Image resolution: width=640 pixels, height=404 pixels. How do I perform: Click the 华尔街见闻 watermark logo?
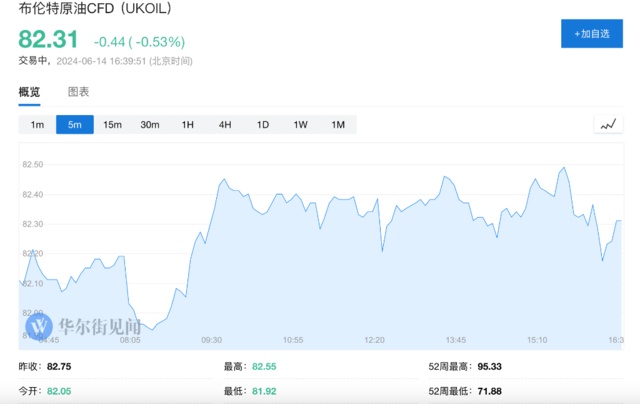[x=84, y=327]
